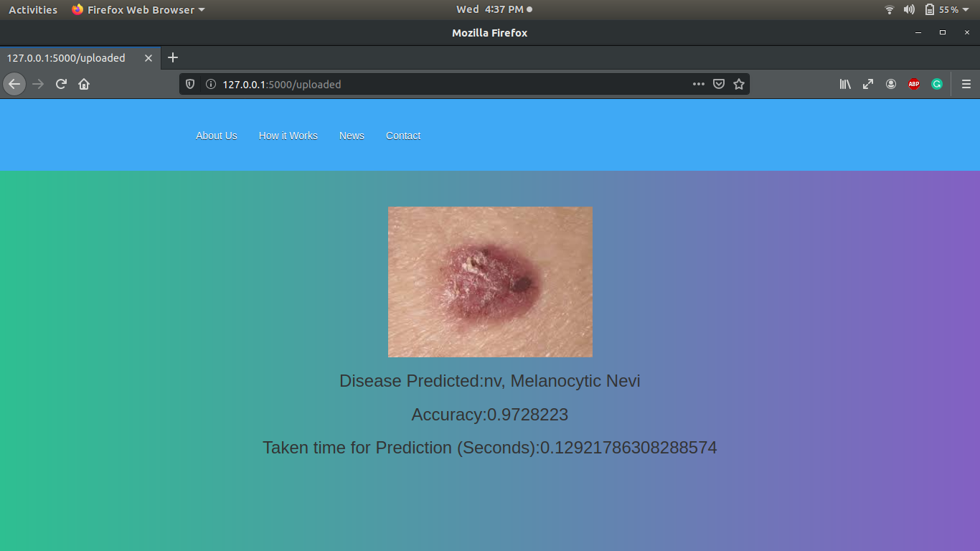Open the Adblock Plus extension icon

point(914,84)
